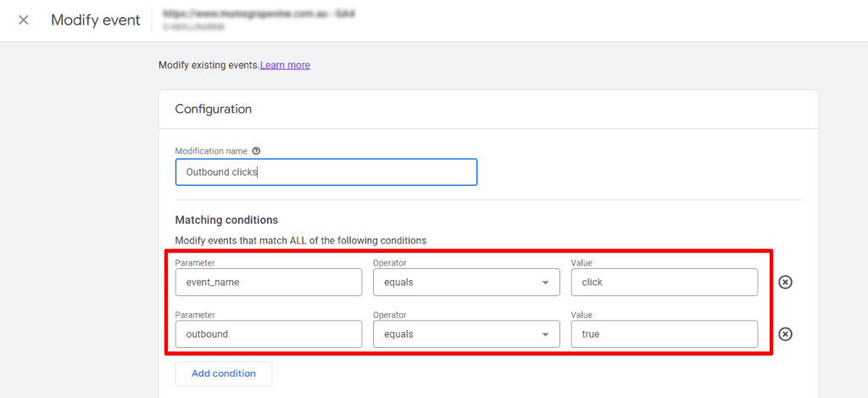Viewport: 868px width, 398px height.
Task: Close the Modify event panel
Action: click(x=23, y=20)
